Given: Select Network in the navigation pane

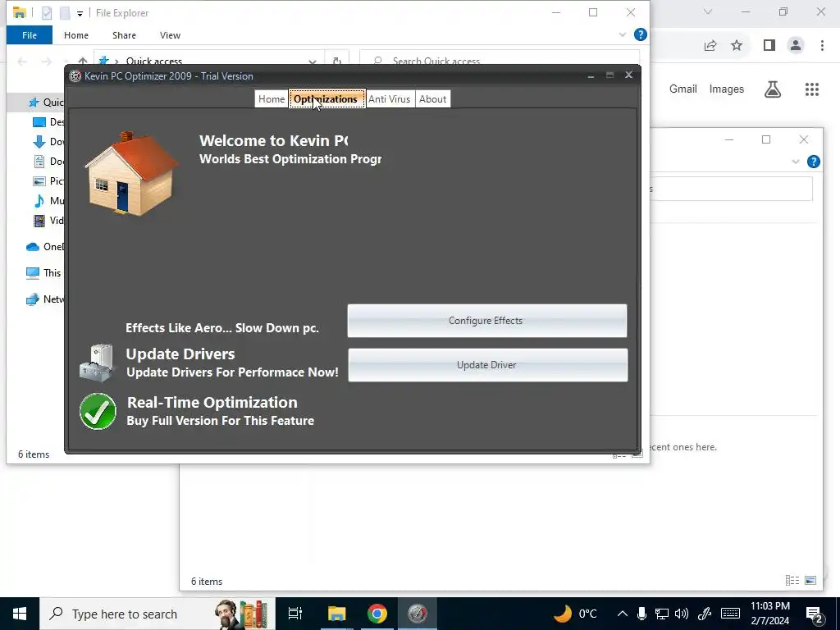Looking at the screenshot, I should coord(45,299).
